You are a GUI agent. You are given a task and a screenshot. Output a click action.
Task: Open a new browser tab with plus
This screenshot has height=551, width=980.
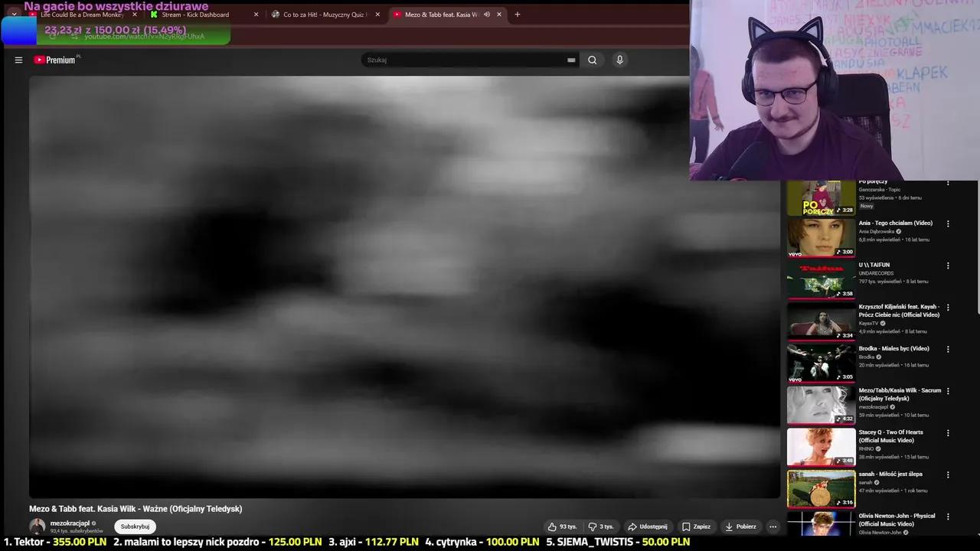[x=518, y=15]
